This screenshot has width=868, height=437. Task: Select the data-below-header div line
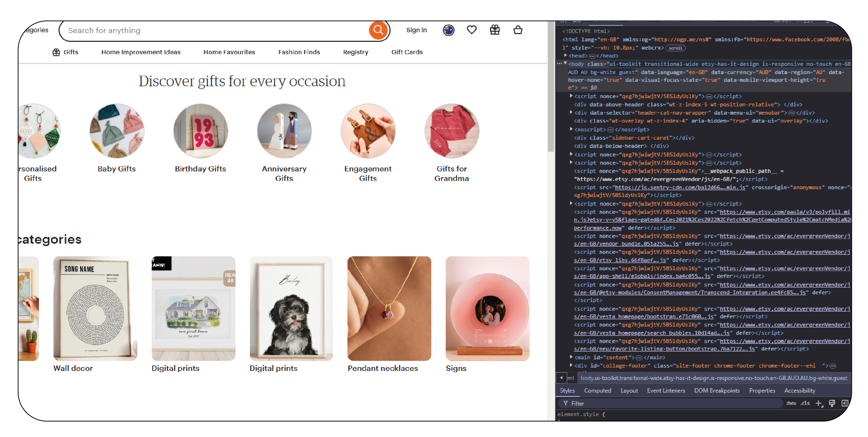tap(621, 146)
